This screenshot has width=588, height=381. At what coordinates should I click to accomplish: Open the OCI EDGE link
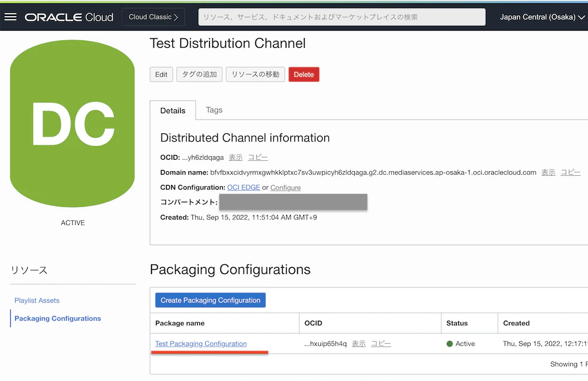tap(243, 187)
